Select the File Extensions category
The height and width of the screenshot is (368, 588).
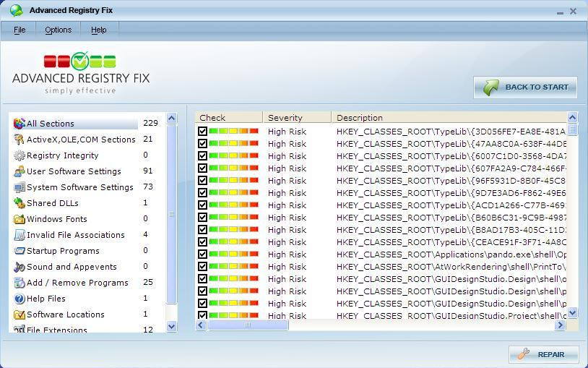tap(56, 330)
